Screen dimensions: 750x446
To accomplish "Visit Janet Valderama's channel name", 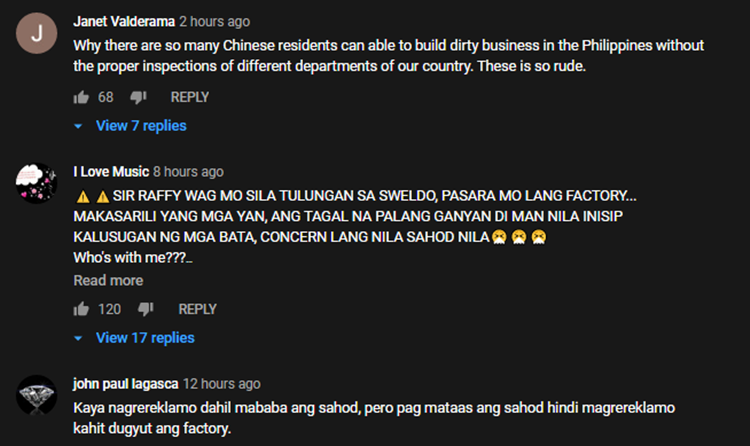I will click(x=124, y=22).
